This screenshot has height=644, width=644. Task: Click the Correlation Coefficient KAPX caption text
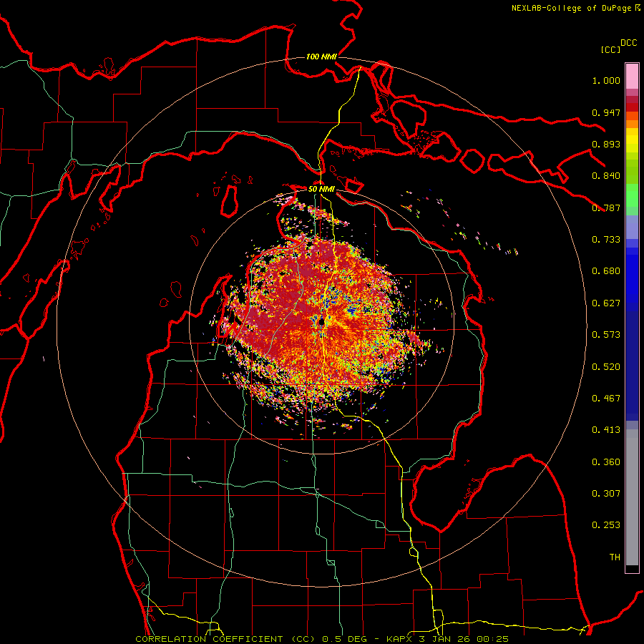(322, 639)
